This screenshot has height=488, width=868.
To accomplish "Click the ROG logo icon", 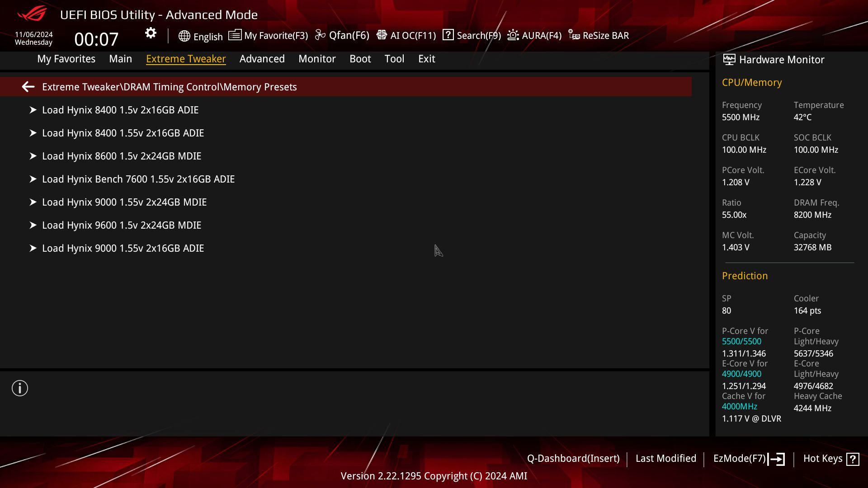I will (x=32, y=14).
